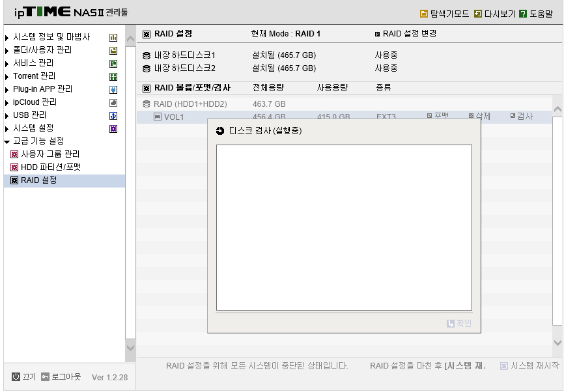The height and width of the screenshot is (392, 564).
Task: Expand 폴더/사용자 관리 menu arrow
Action: (x=7, y=51)
